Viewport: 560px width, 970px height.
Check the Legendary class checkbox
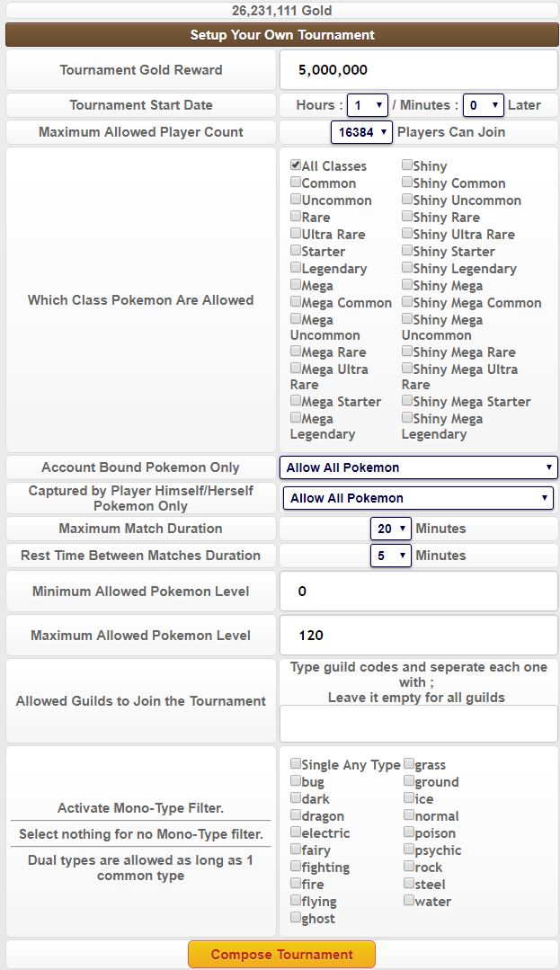click(296, 269)
